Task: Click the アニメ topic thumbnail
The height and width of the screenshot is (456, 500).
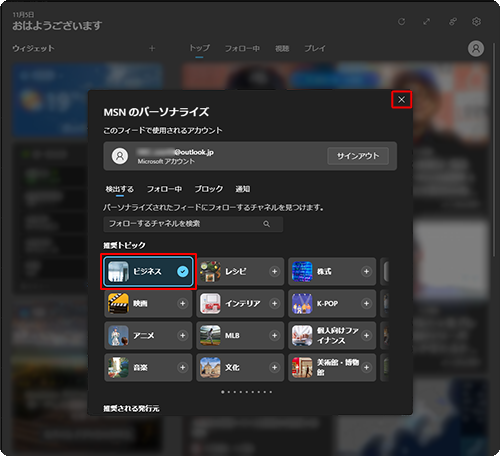Action: pos(118,336)
